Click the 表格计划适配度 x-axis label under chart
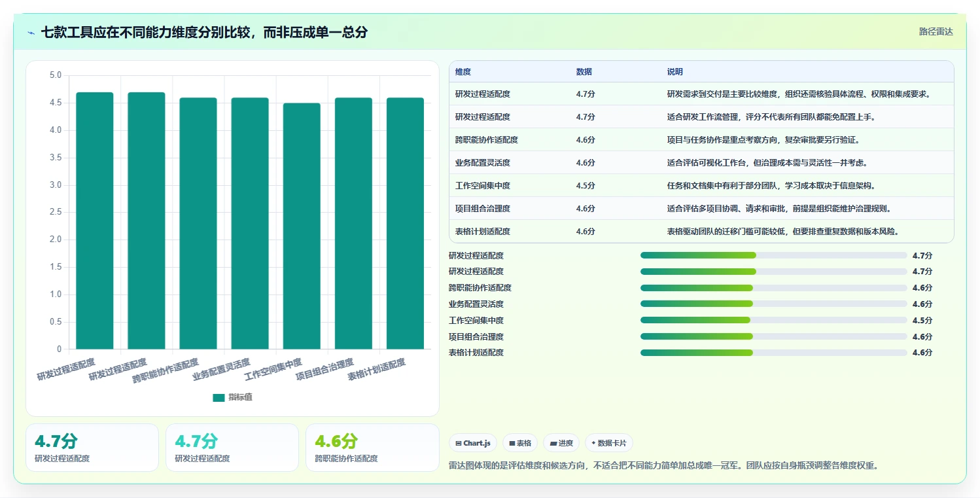Viewport: 980px width, 498px height. coord(377,370)
